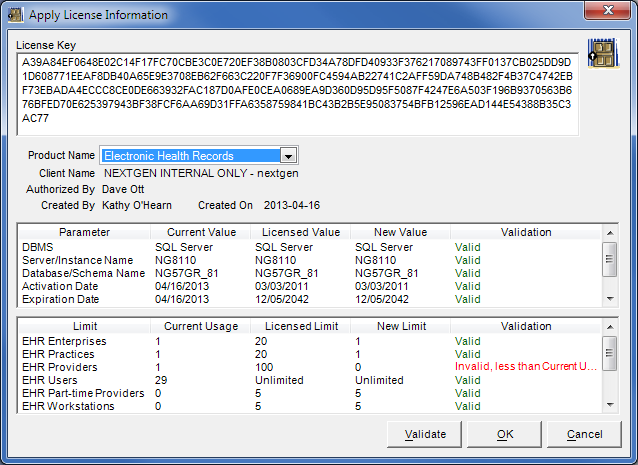Click the red Invalid validation message
This screenshot has height=465, width=638.
[526, 367]
